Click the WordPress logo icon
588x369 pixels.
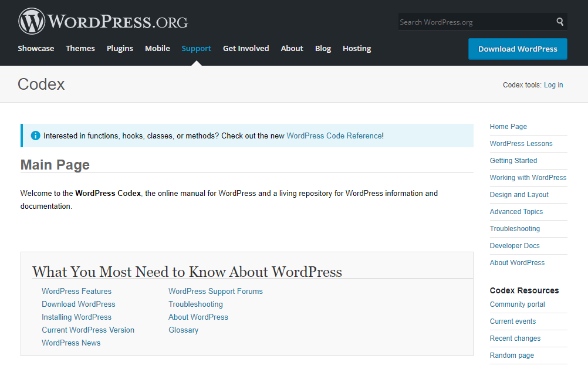tap(32, 21)
